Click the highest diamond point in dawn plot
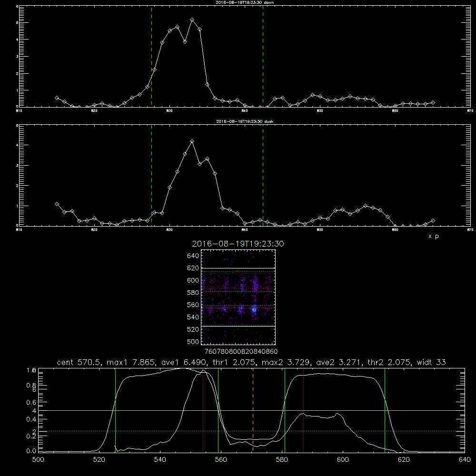476x476 pixels. tap(192, 20)
